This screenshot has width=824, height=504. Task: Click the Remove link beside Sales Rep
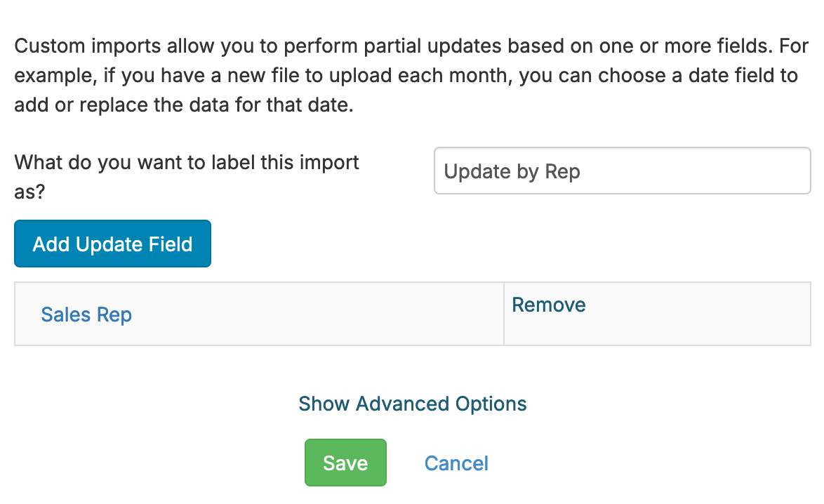[x=549, y=305]
